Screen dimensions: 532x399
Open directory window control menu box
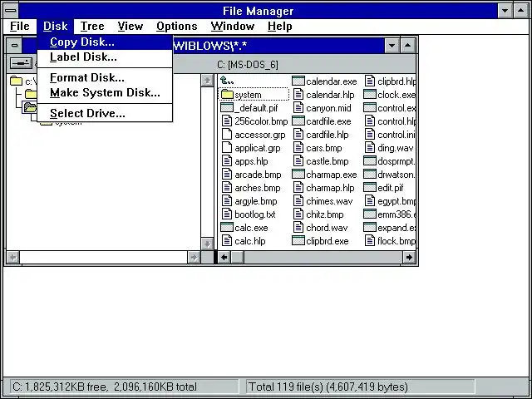(x=14, y=45)
